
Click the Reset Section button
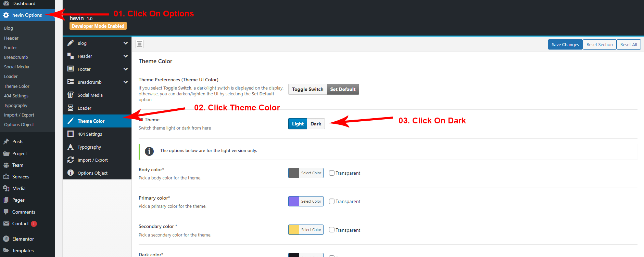click(599, 44)
